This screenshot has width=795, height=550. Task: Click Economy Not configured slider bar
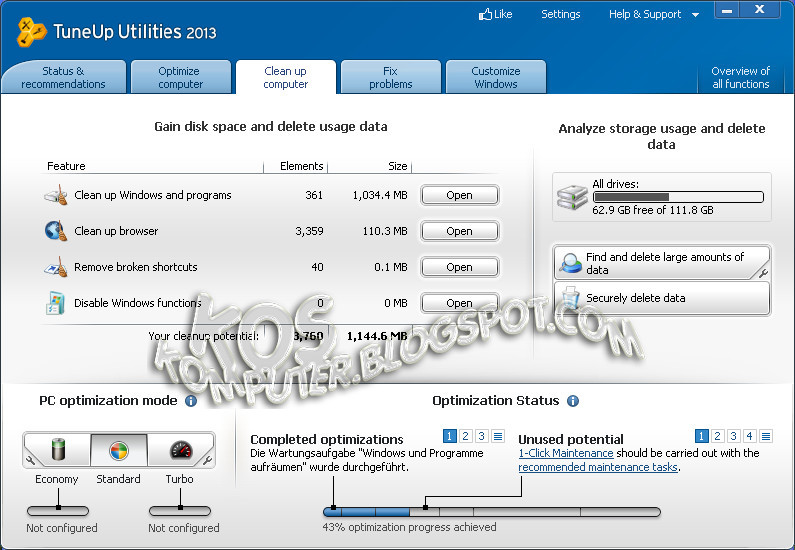pyautogui.click(x=58, y=511)
